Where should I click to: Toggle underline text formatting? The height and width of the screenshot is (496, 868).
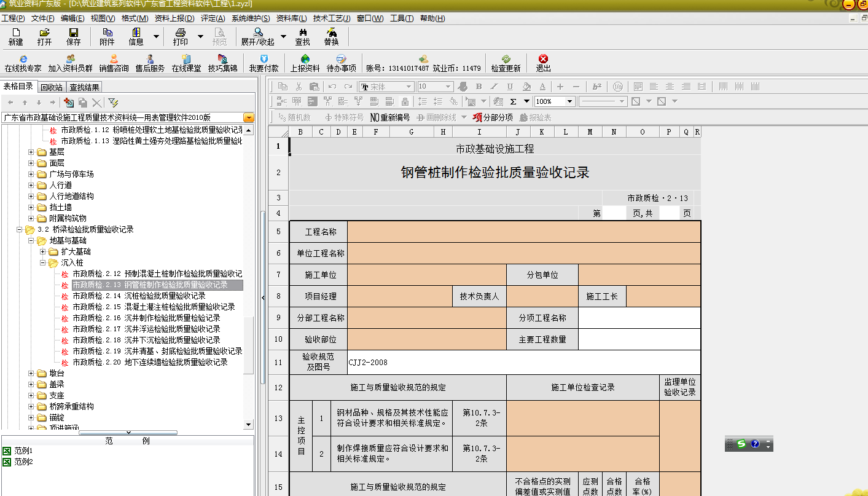coord(510,87)
